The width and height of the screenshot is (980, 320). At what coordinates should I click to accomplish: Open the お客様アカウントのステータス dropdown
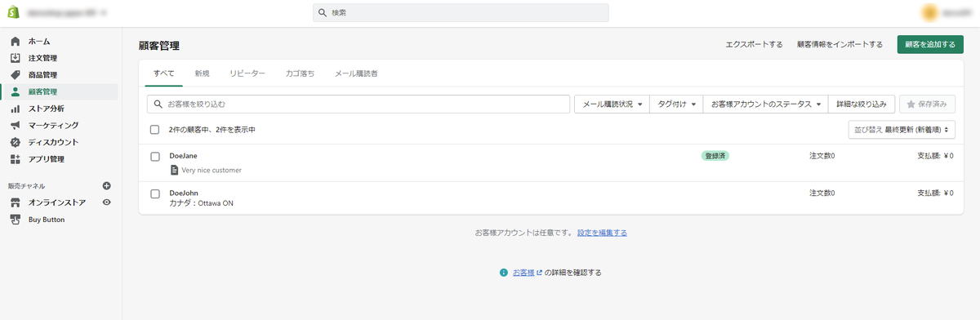coord(765,104)
